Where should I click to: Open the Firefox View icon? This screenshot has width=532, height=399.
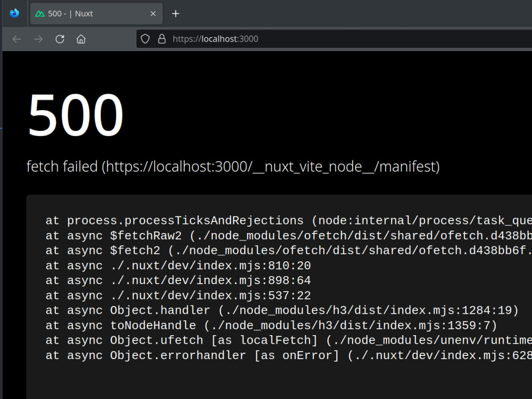[x=14, y=13]
